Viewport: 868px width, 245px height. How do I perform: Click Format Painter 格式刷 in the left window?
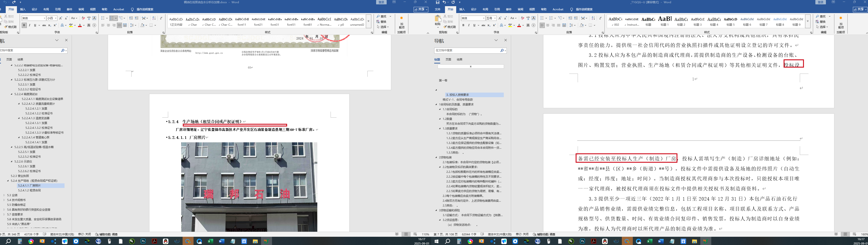[x=10, y=27]
